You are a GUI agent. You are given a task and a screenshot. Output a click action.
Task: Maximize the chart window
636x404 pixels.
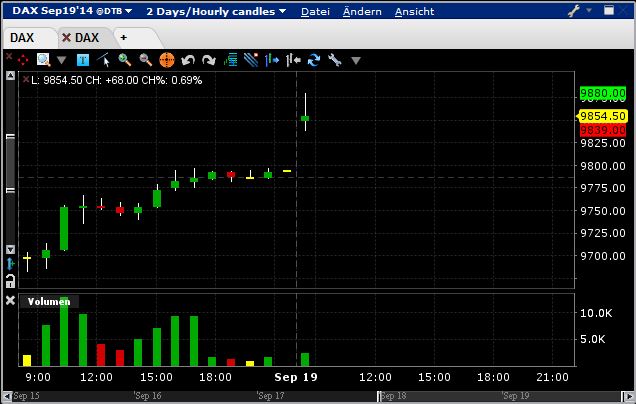(609, 10)
